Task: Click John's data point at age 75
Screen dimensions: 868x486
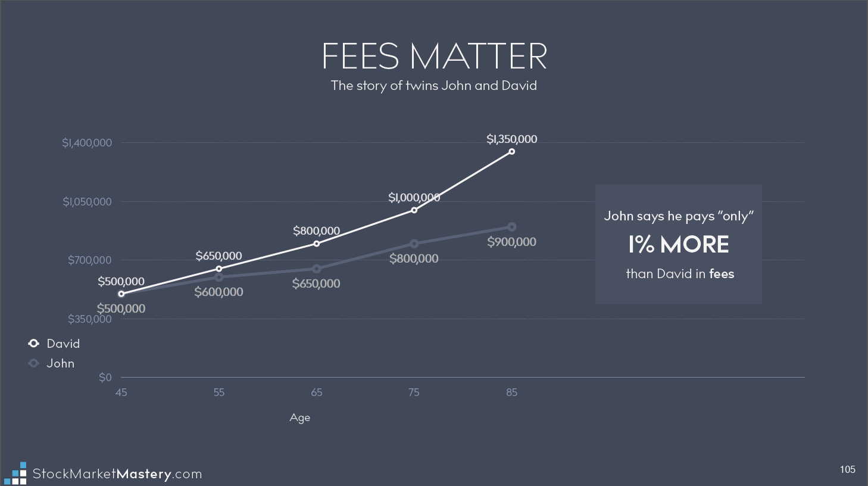Action: tap(414, 244)
